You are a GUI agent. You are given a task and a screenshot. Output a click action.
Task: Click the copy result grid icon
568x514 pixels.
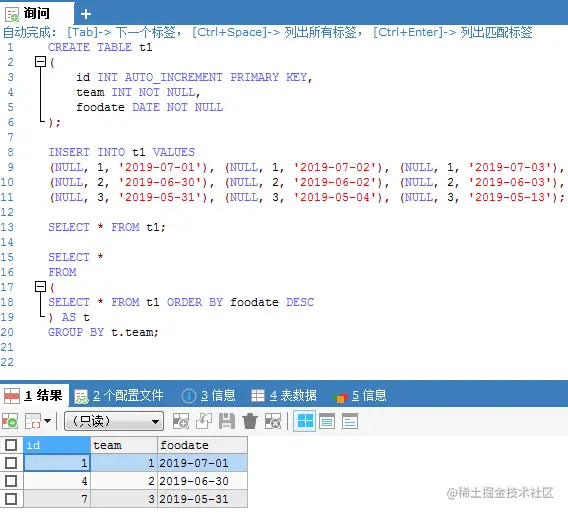pos(33,421)
